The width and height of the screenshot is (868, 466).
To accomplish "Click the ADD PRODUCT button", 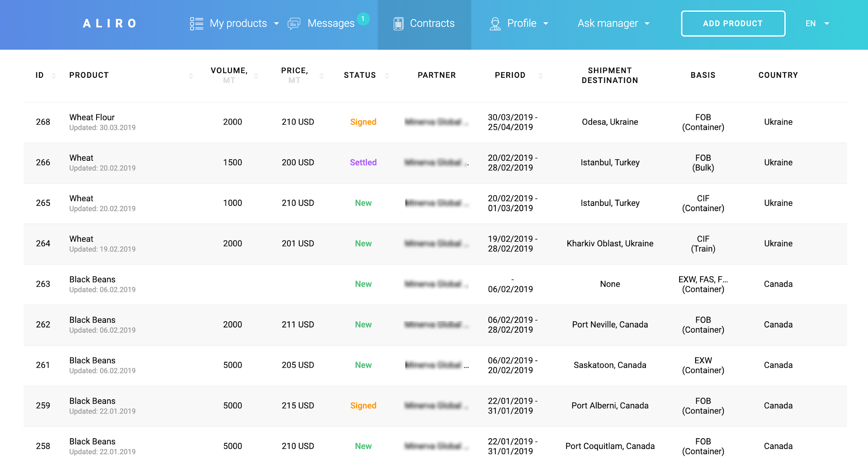I will (x=733, y=24).
